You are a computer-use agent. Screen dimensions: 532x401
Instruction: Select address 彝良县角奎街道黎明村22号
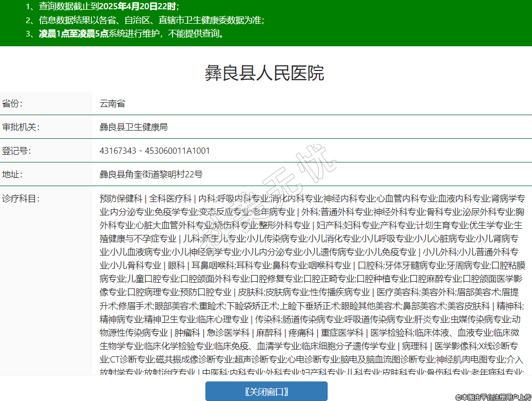pos(151,174)
